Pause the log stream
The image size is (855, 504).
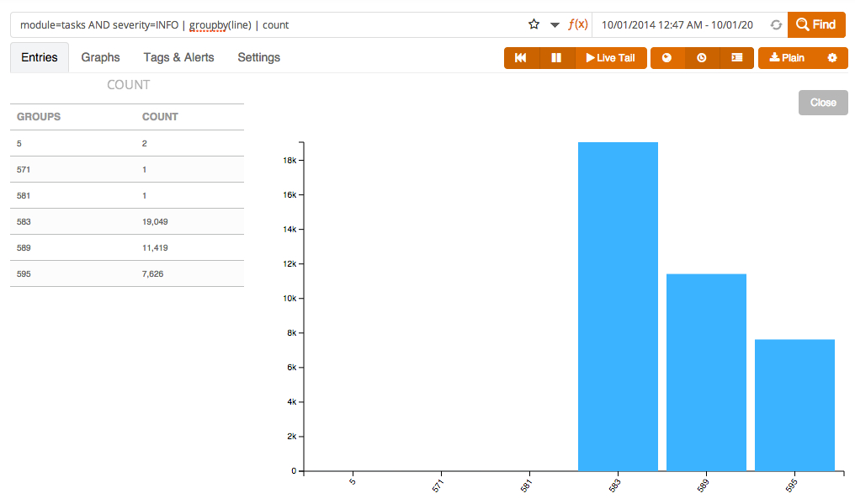click(556, 58)
